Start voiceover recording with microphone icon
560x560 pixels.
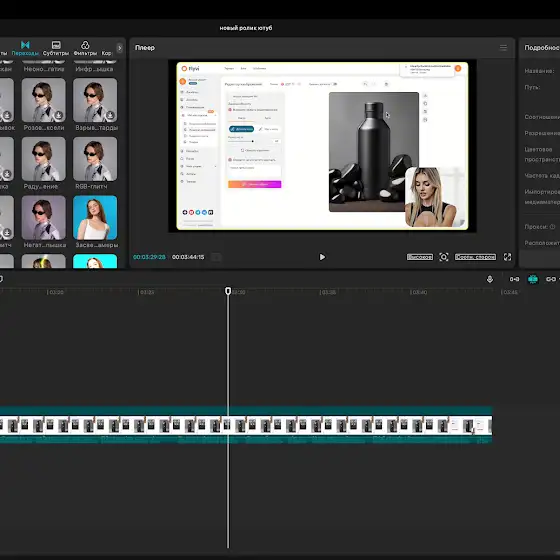490,279
